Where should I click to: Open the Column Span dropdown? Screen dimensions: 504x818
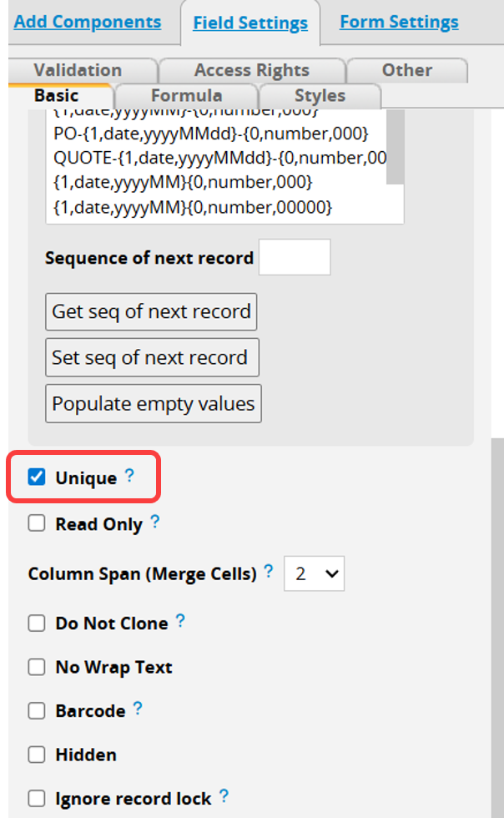coord(314,573)
